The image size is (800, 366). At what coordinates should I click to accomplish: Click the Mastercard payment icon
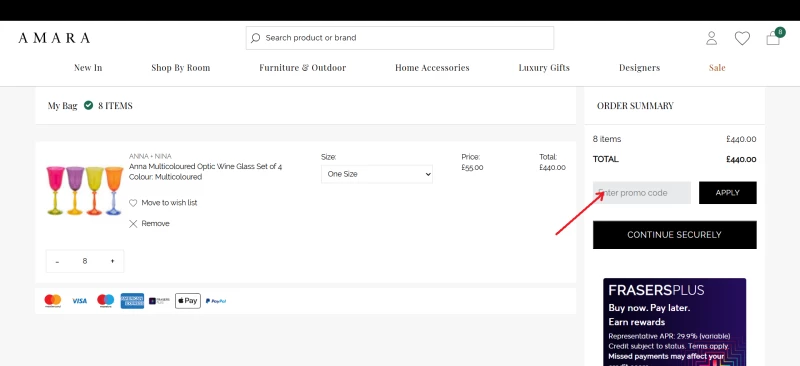pyautogui.click(x=53, y=301)
